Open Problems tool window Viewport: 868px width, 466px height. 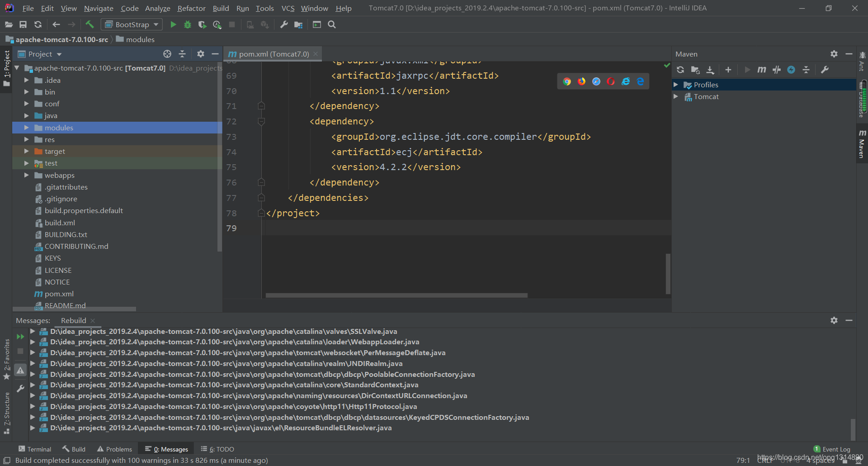pyautogui.click(x=114, y=449)
